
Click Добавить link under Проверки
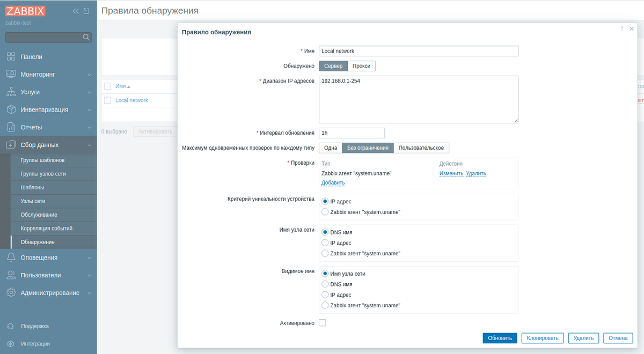(333, 183)
